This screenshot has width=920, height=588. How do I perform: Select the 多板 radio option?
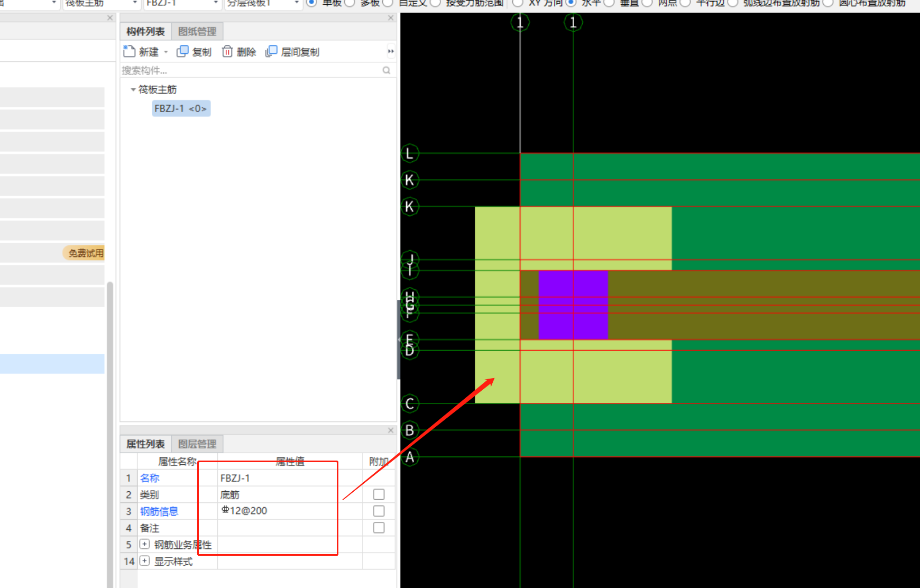(x=349, y=3)
